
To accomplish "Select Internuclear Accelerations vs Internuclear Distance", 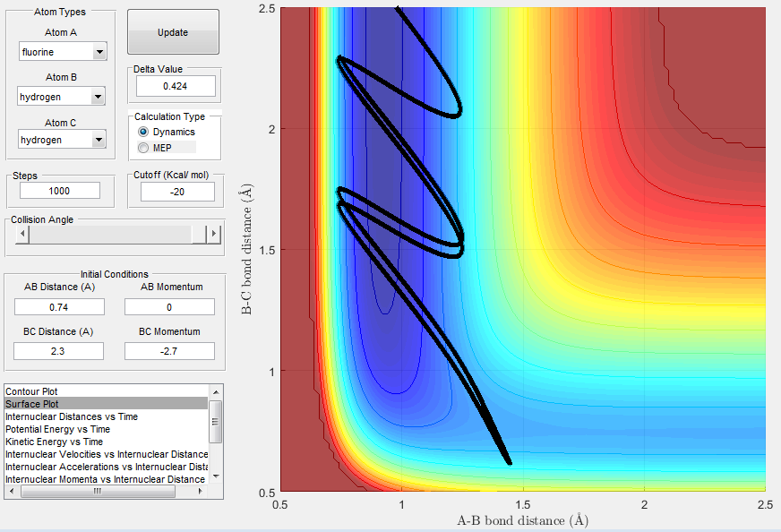I will click(106, 467).
